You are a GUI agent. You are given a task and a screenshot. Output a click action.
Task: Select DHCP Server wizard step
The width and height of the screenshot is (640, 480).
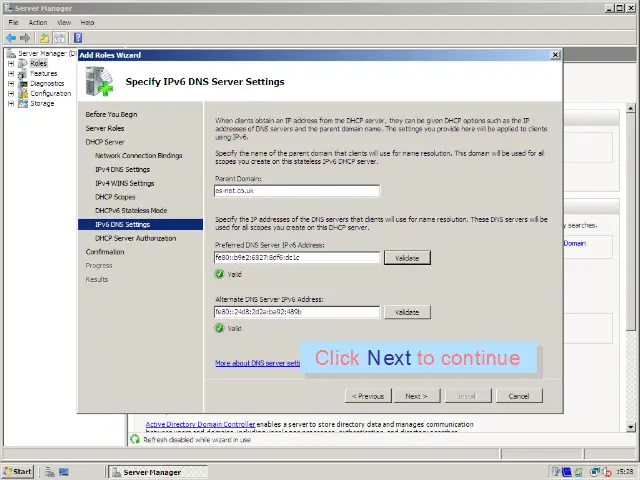tap(105, 142)
